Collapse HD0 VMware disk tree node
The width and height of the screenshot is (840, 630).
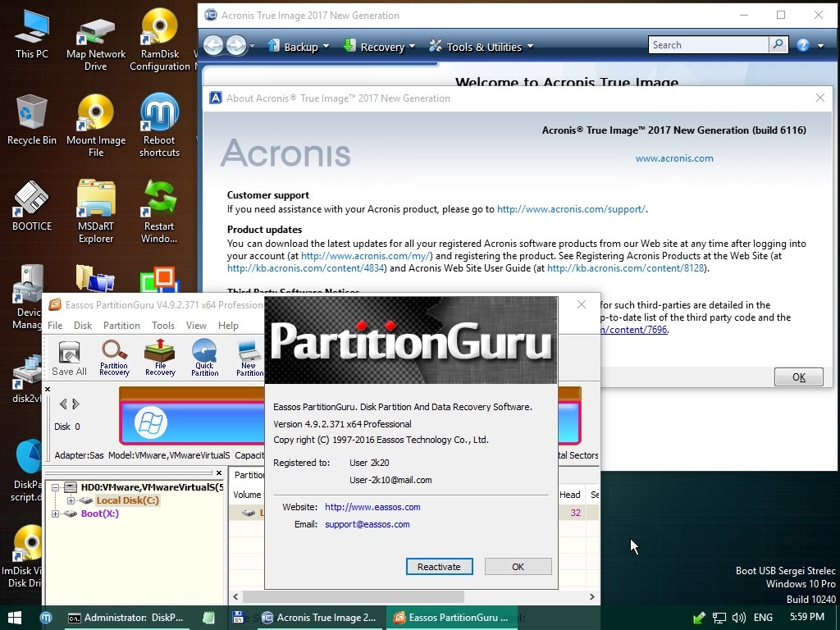pos(55,487)
